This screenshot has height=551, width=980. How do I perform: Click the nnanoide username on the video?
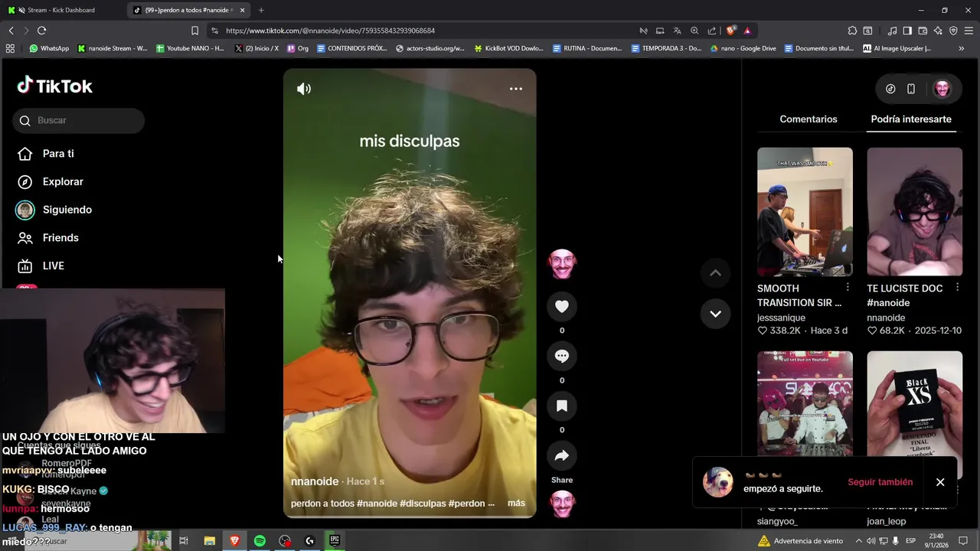(315, 481)
